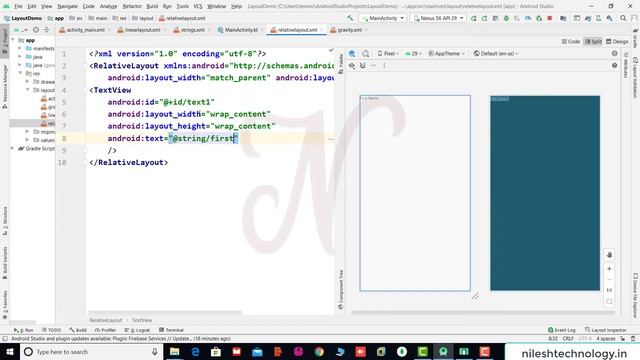Open the Default (en-us) locale dropdown
The width and height of the screenshot is (640, 360).
click(496, 53)
